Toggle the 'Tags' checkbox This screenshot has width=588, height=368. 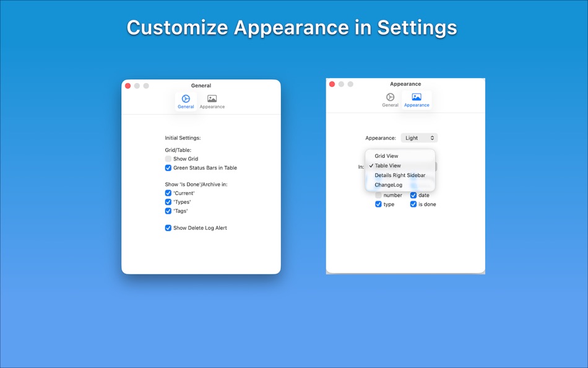[168, 211]
